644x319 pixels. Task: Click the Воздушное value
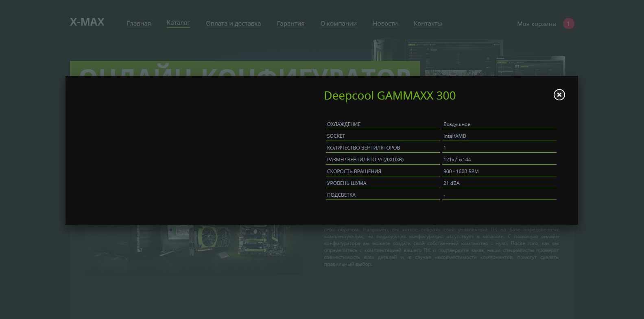[x=456, y=124]
